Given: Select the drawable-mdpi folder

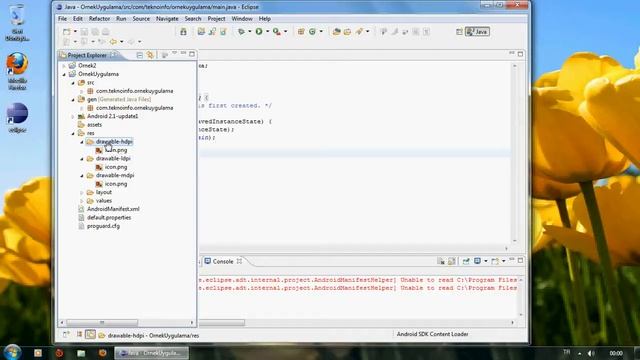Looking at the screenshot, I should tap(115, 176).
